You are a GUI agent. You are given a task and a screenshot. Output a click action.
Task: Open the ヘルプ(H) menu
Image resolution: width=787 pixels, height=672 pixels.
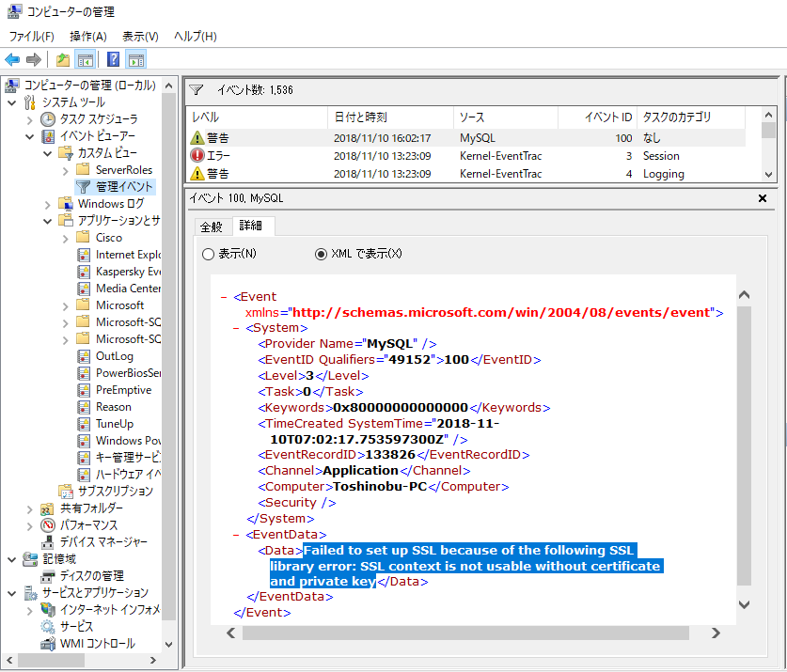[x=196, y=36]
